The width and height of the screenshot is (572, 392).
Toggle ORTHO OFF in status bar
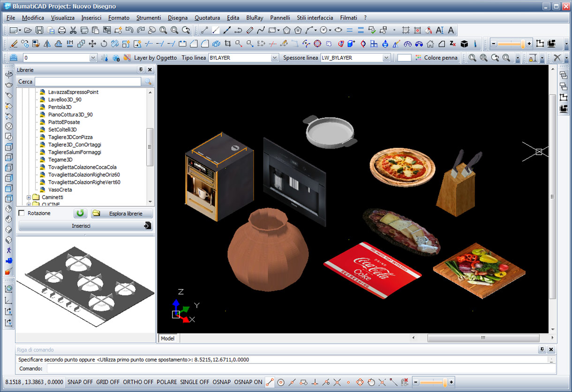(x=138, y=382)
